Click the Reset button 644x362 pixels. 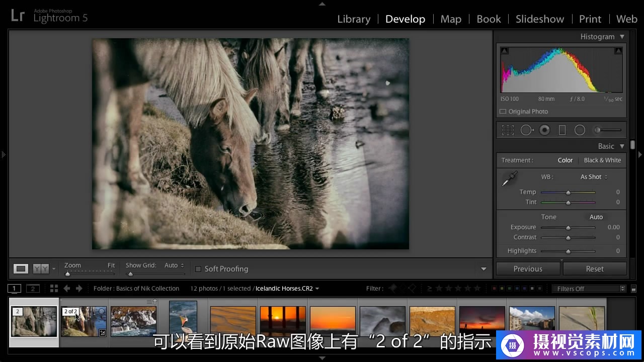(594, 269)
